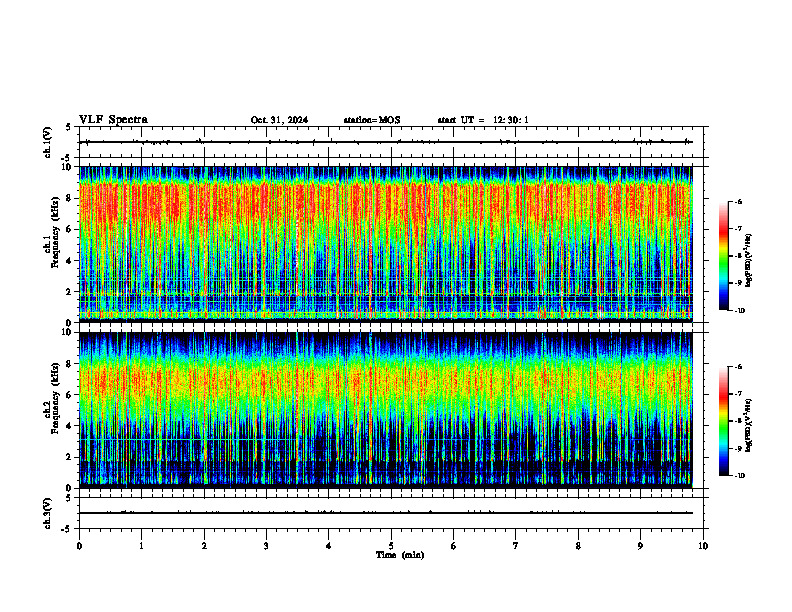792x612 pixels.
Task: Click time axis tick label "4"
Action: click(329, 546)
